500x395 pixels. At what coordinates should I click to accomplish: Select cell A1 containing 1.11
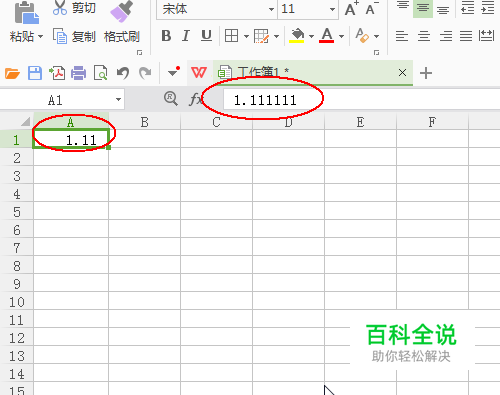coord(71,139)
